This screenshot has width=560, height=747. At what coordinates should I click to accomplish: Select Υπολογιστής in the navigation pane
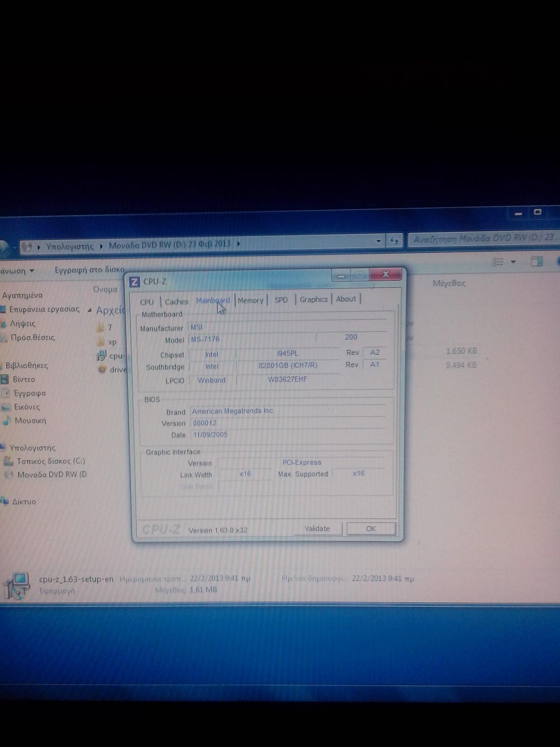coord(32,448)
